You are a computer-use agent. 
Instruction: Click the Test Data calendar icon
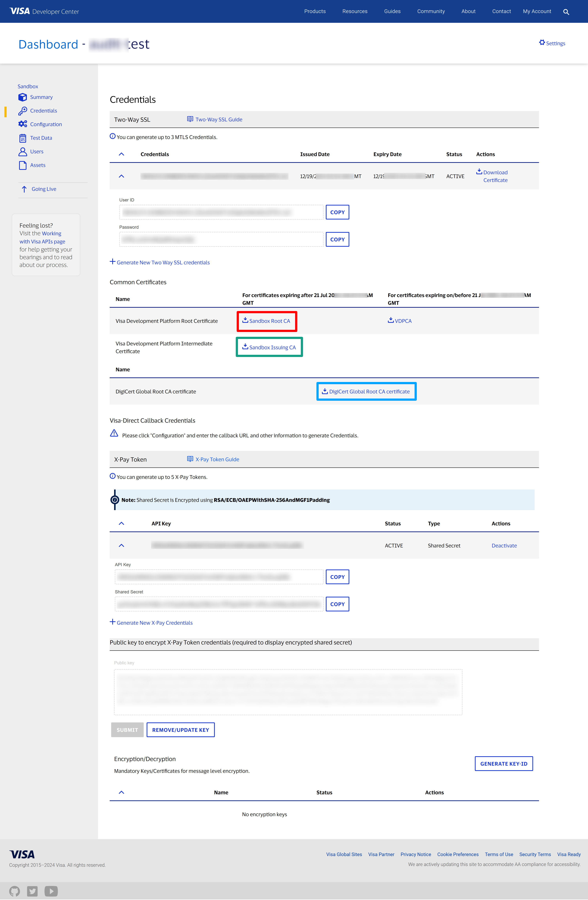point(23,138)
